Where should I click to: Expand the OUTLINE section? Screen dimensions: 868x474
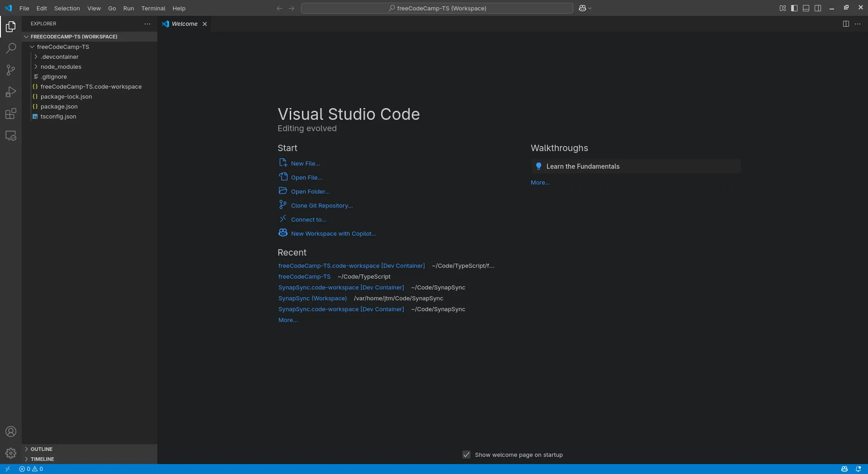click(x=41, y=449)
